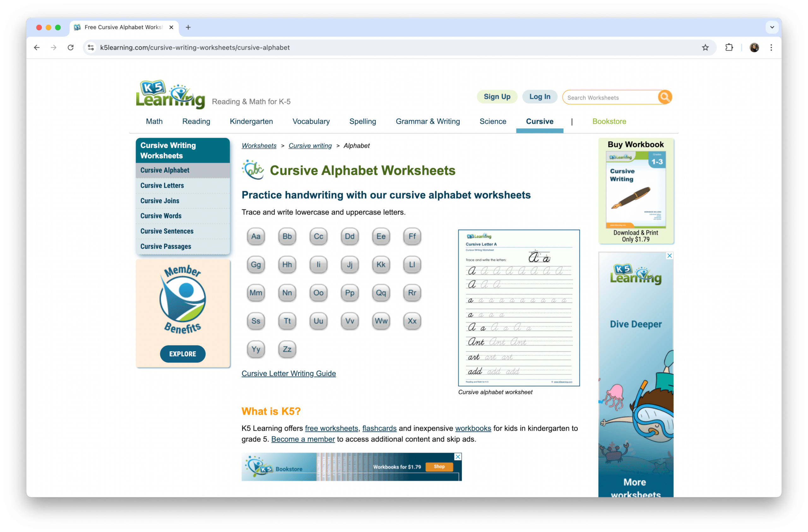Click the browser address bar URL
Screen dimensions: 808x532
(x=195, y=48)
